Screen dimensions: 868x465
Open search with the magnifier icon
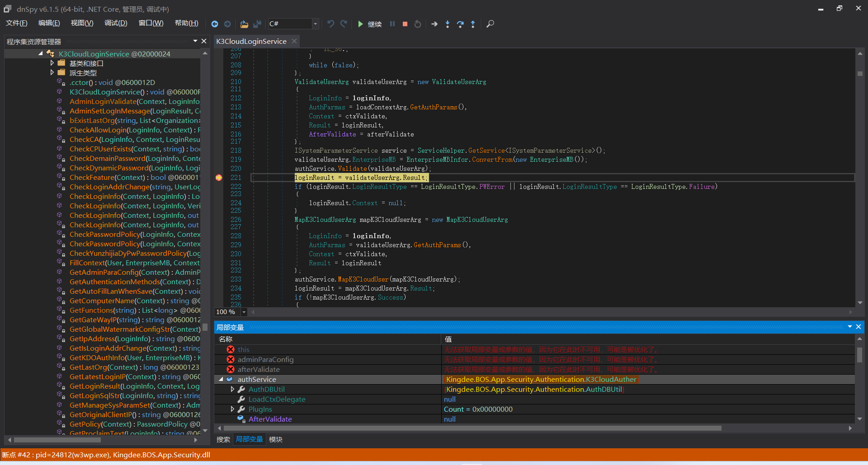tap(490, 24)
